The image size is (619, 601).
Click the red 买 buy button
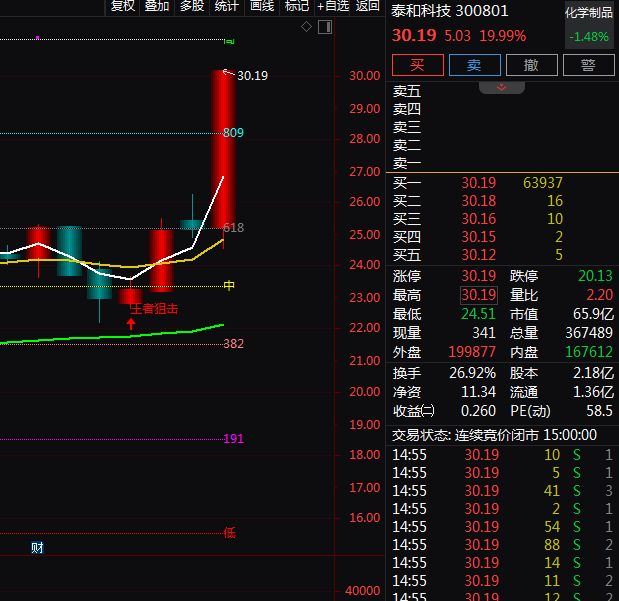[x=418, y=65]
